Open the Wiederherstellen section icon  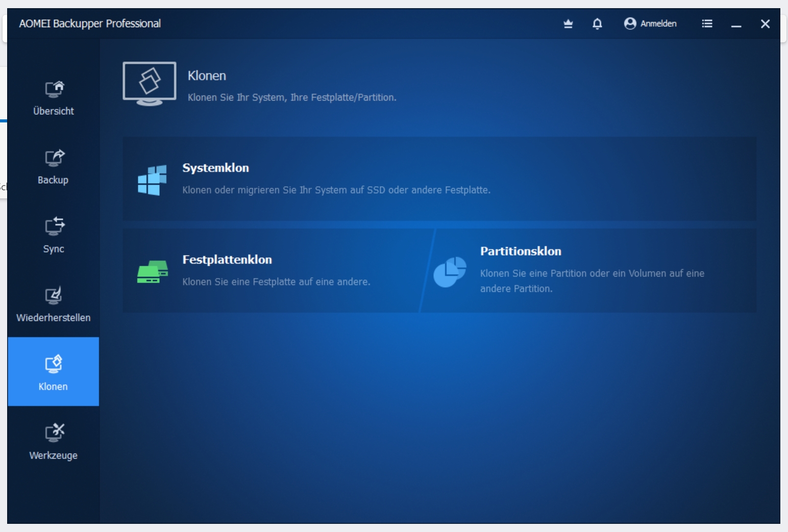click(54, 295)
